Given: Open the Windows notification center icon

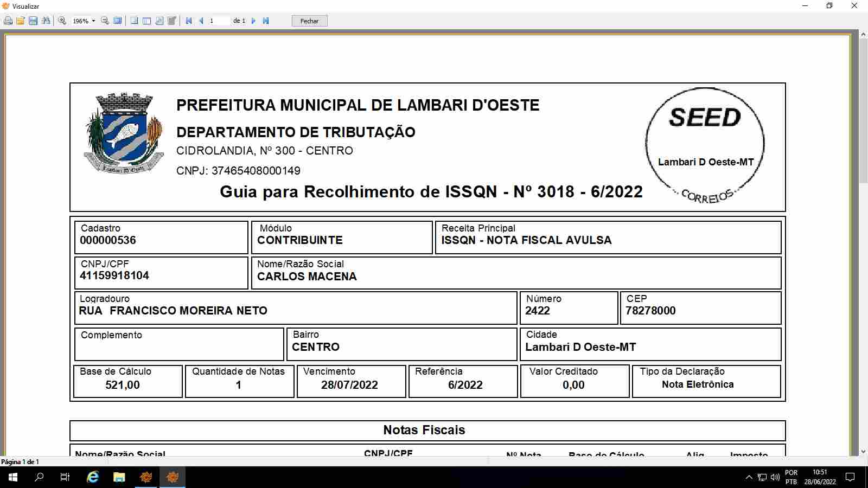Looking at the screenshot, I should [851, 478].
